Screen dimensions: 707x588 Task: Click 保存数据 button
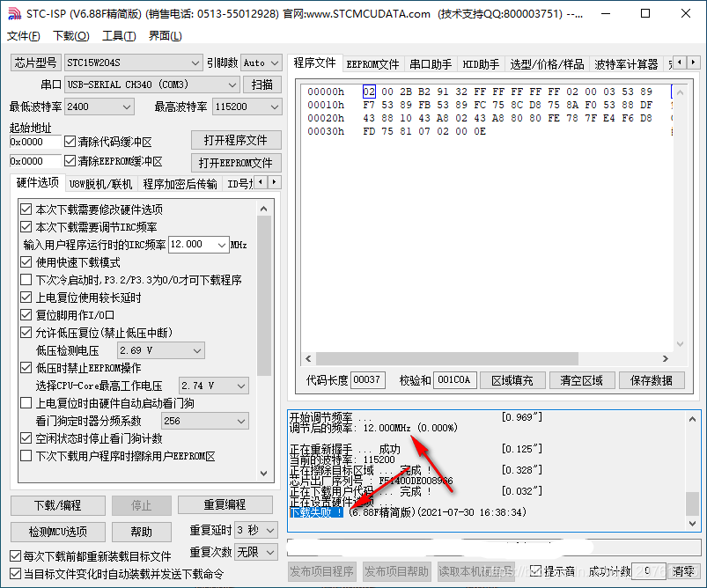click(x=651, y=380)
